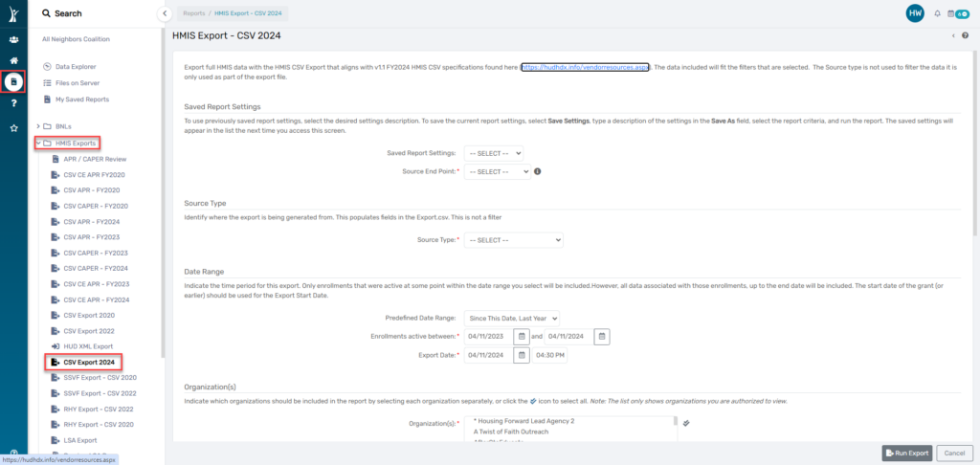Click the Export Date field
Image resolution: width=980 pixels, height=465 pixels.
click(489, 355)
